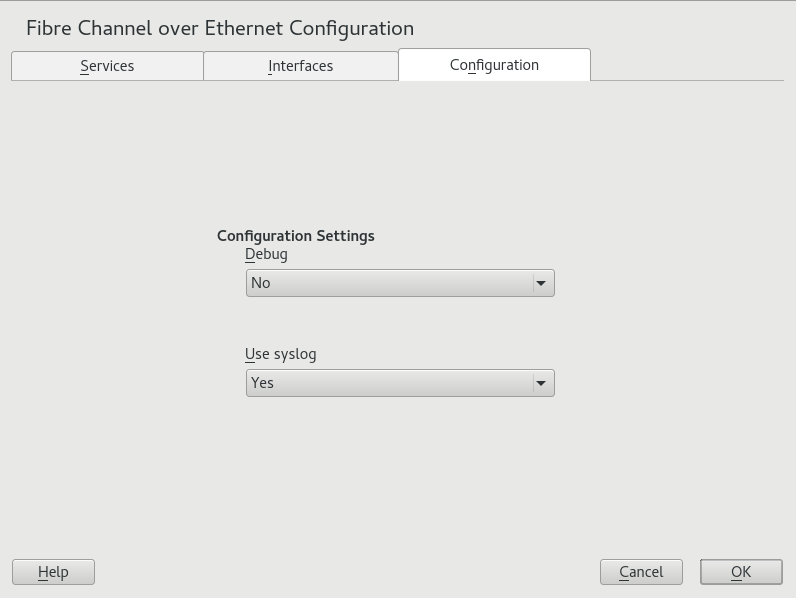Expand the Use syslog dropdown arrow
796x598 pixels.
(541, 383)
